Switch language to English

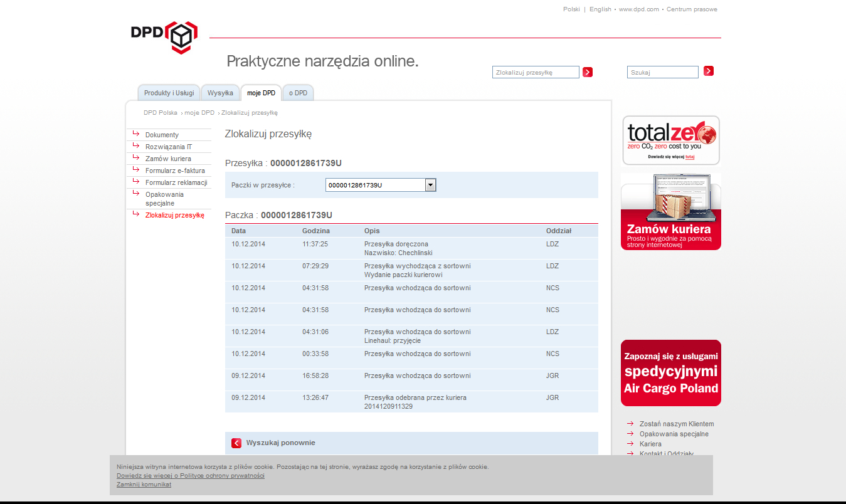coord(600,9)
